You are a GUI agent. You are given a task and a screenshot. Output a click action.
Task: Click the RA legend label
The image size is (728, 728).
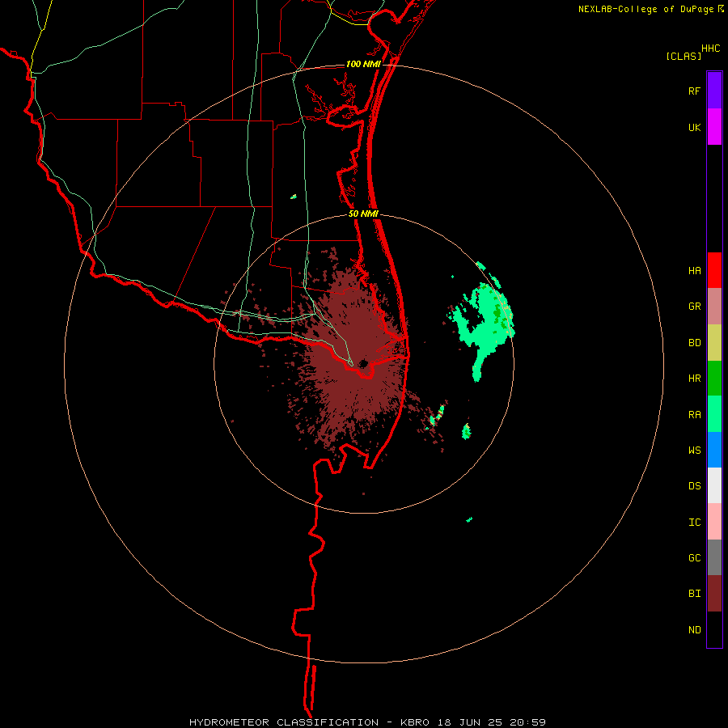[x=694, y=414]
